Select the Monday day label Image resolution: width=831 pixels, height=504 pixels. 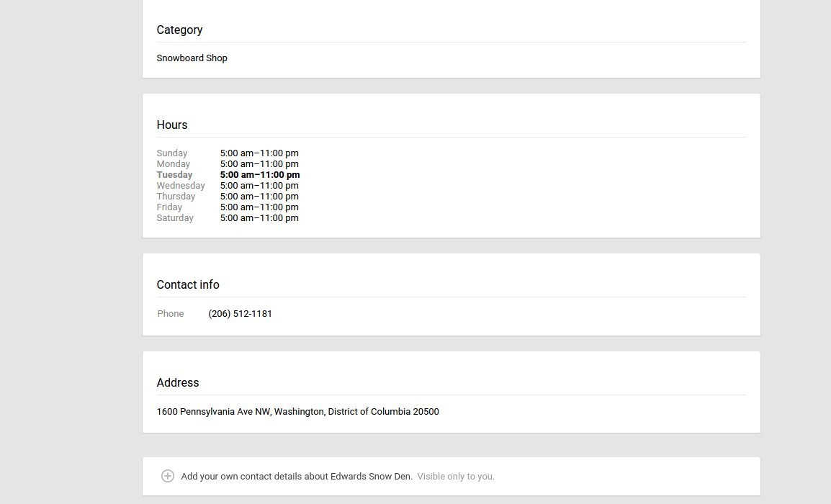[x=174, y=163]
